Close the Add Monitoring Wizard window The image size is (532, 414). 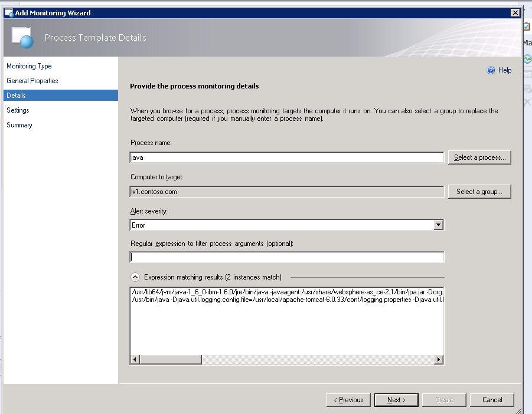pos(514,13)
